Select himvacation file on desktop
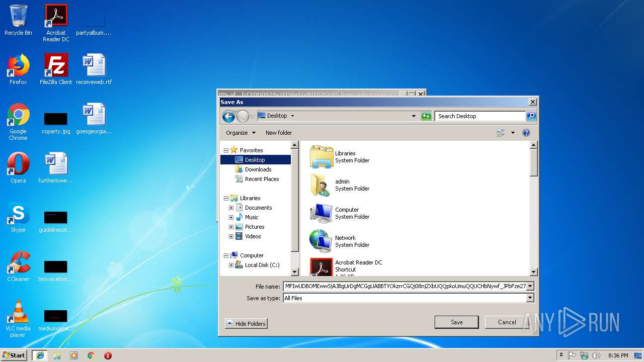644x362 pixels. [x=56, y=270]
